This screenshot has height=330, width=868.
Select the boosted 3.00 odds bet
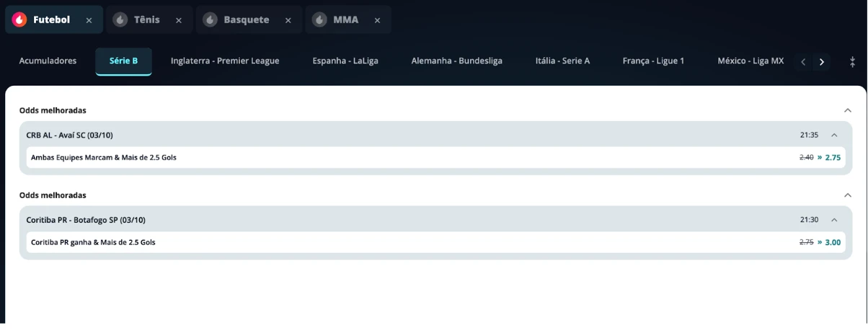(x=832, y=242)
